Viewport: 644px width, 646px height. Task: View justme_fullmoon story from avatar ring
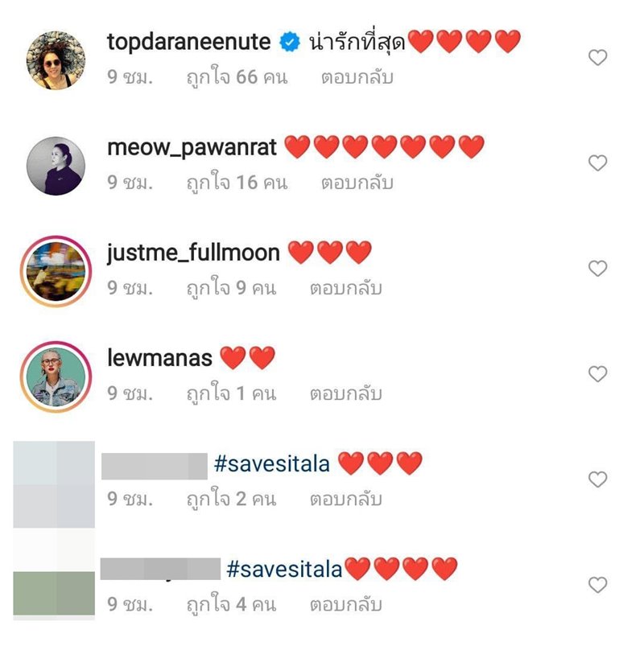pyautogui.click(x=56, y=271)
